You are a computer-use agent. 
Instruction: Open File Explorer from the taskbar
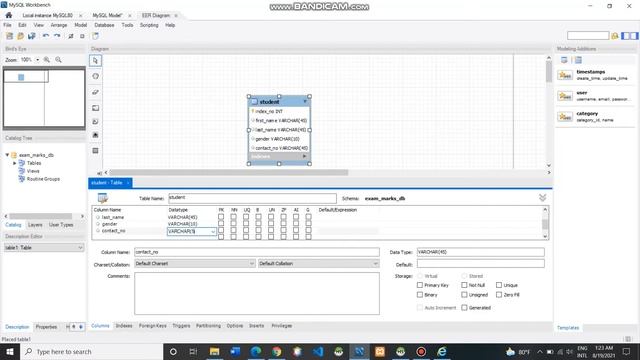coord(214,351)
